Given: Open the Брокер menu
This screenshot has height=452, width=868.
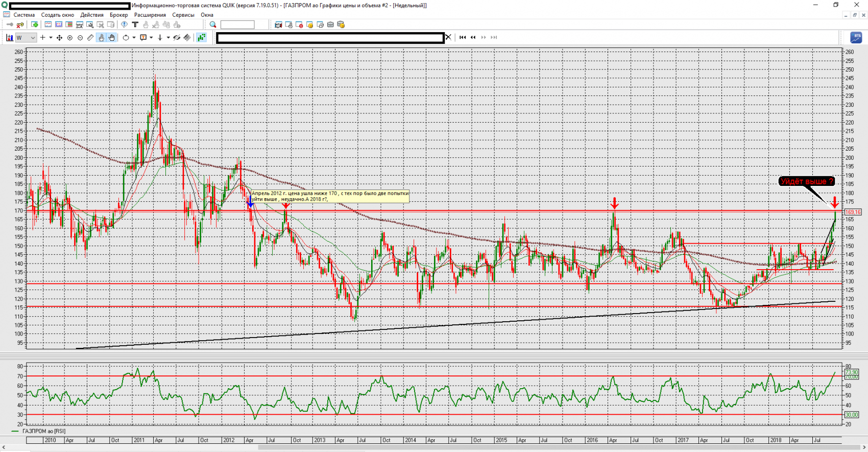Looking at the screenshot, I should pos(118,15).
